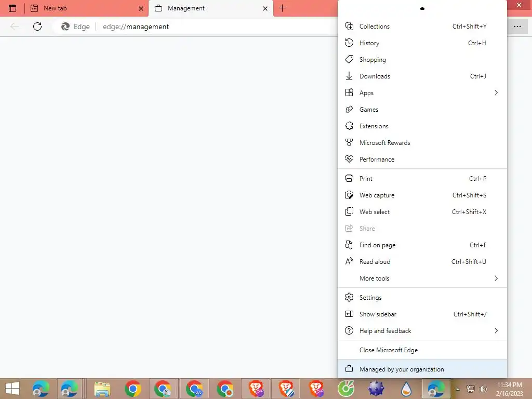Open Extensions from the menu
The width and height of the screenshot is (532, 399).
[x=422, y=126]
